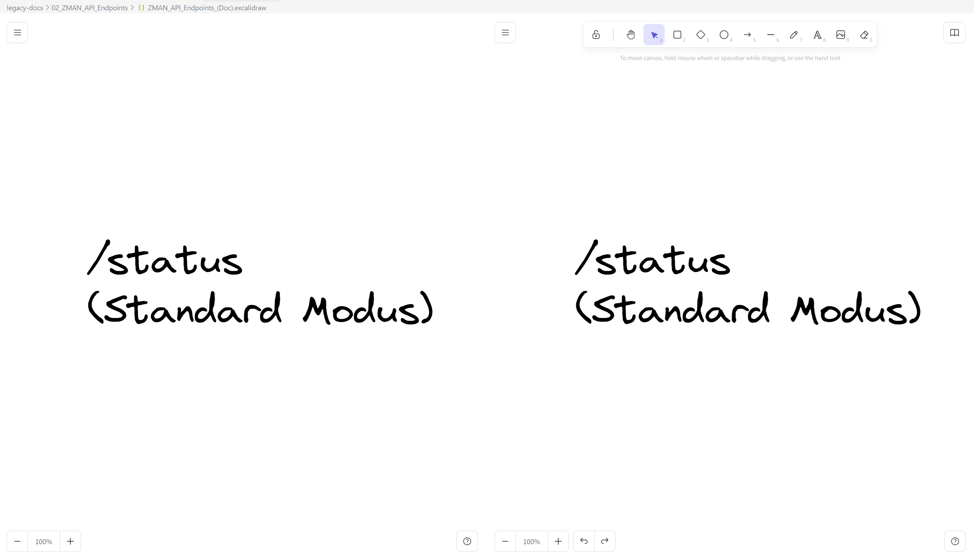Open the shape library panel
Viewport: 974px width, 560px height.
click(954, 32)
